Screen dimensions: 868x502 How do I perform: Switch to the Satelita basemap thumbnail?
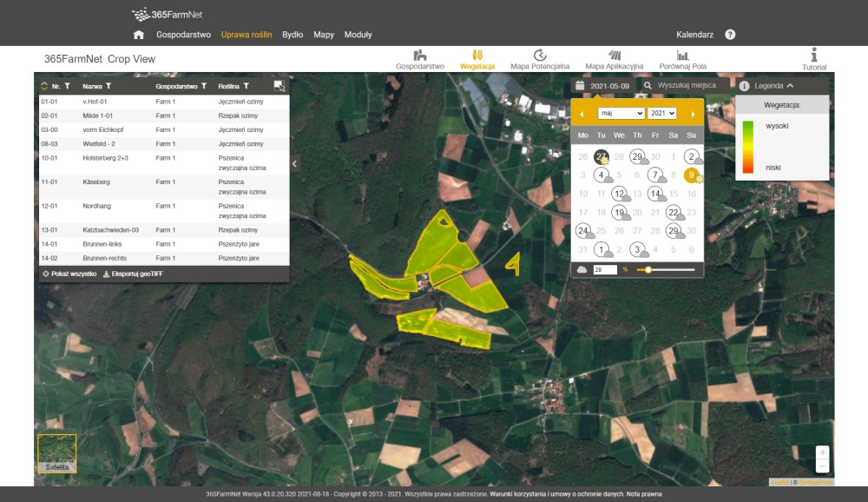[57, 453]
